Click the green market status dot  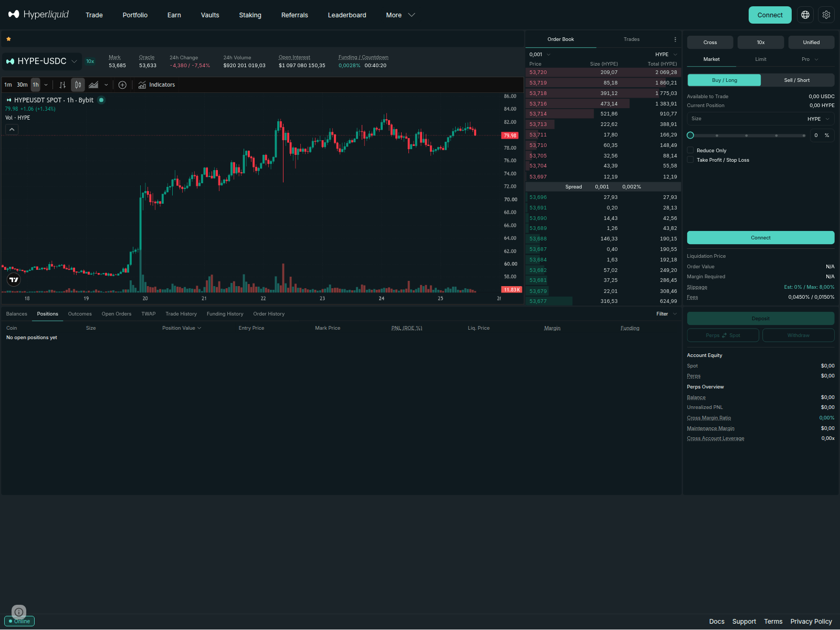[x=101, y=100]
